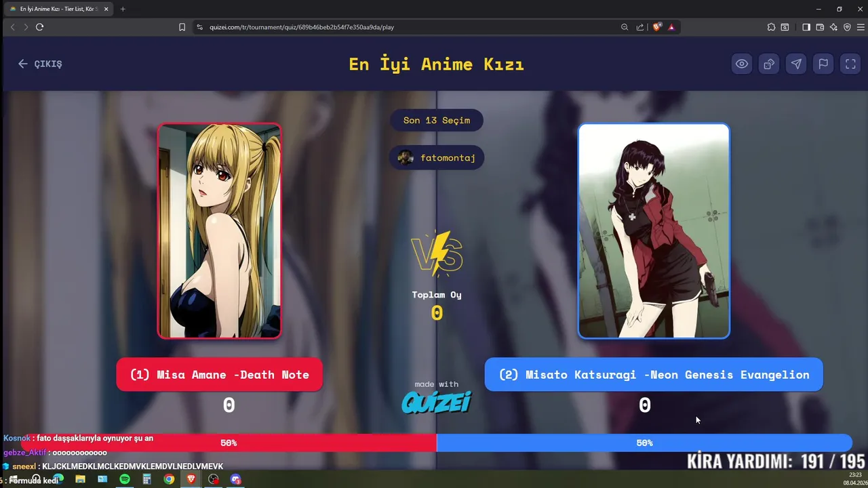Open a new browser tab

123,9
